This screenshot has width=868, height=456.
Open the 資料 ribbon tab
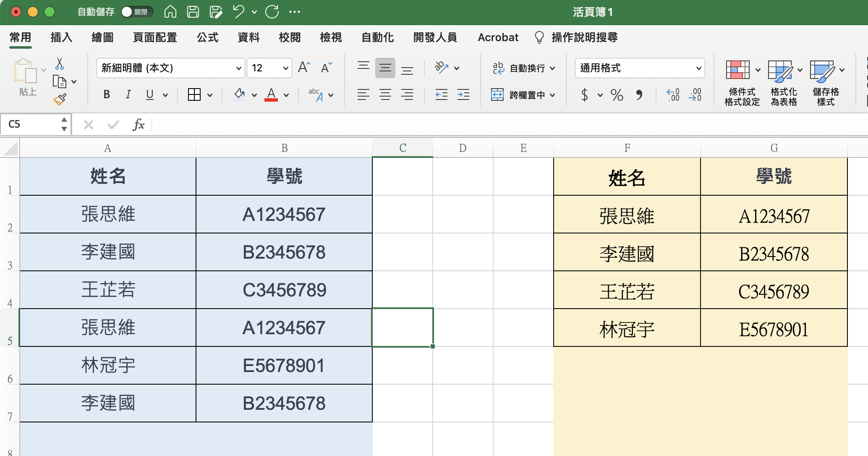tap(248, 37)
